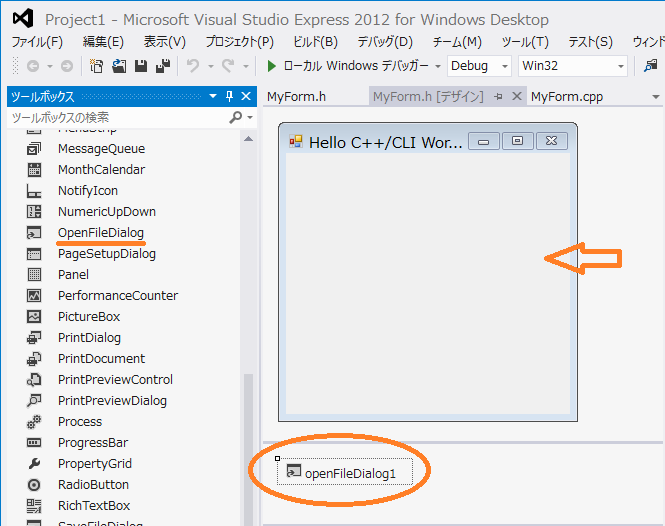Open the document tab list dropdown
The height and width of the screenshot is (526, 665).
click(656, 97)
